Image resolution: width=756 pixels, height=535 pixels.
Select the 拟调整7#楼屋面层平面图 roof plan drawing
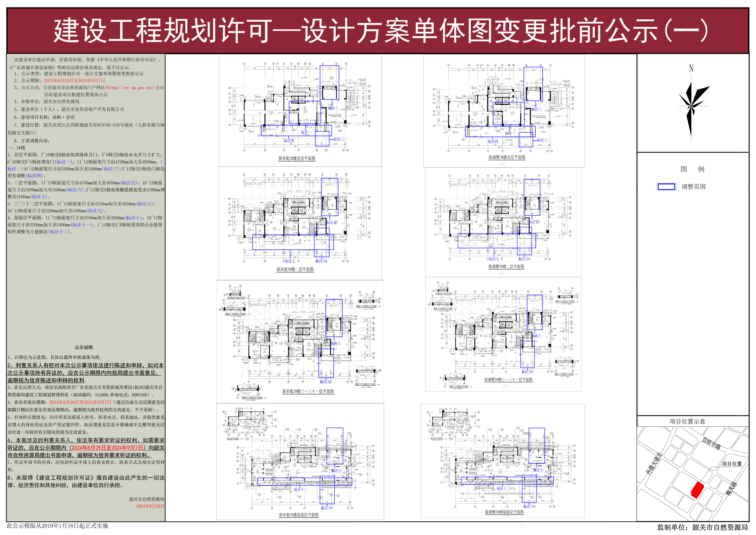pyautogui.click(x=503, y=461)
